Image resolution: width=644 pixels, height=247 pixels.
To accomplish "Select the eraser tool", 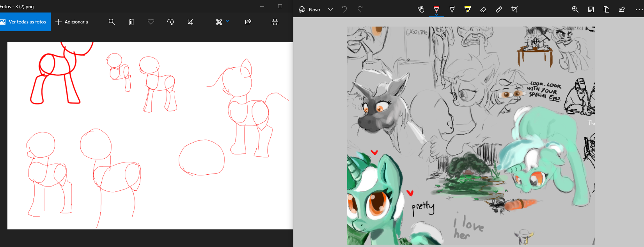I will coord(483,9).
